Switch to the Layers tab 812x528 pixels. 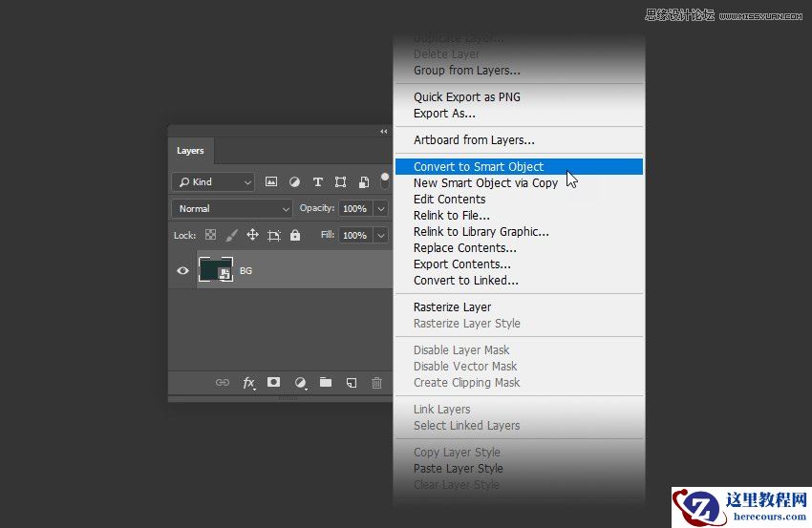[x=190, y=151]
